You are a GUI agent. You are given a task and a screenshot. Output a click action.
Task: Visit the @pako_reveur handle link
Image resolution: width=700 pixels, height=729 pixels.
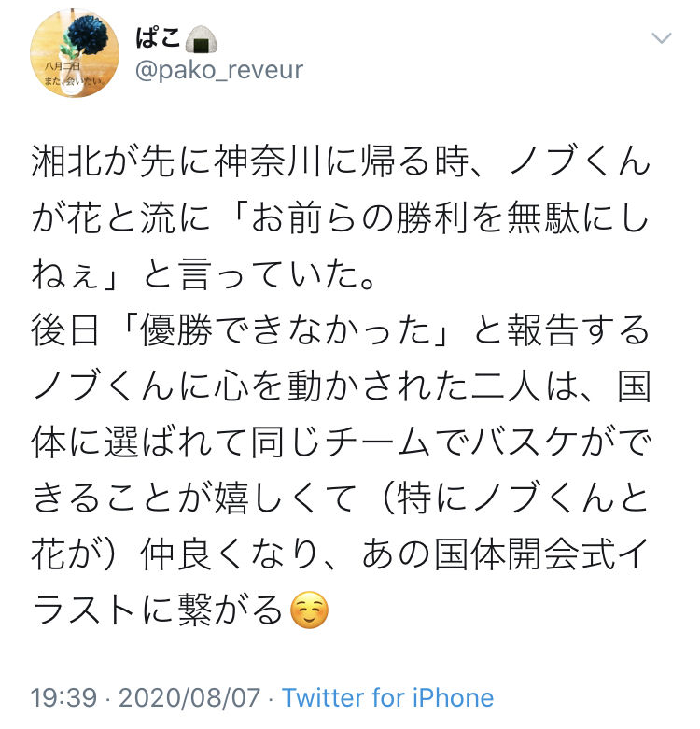(x=219, y=70)
